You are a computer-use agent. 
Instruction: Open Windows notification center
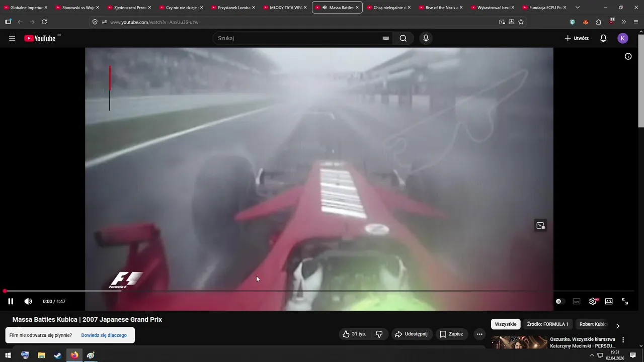[x=633, y=355]
